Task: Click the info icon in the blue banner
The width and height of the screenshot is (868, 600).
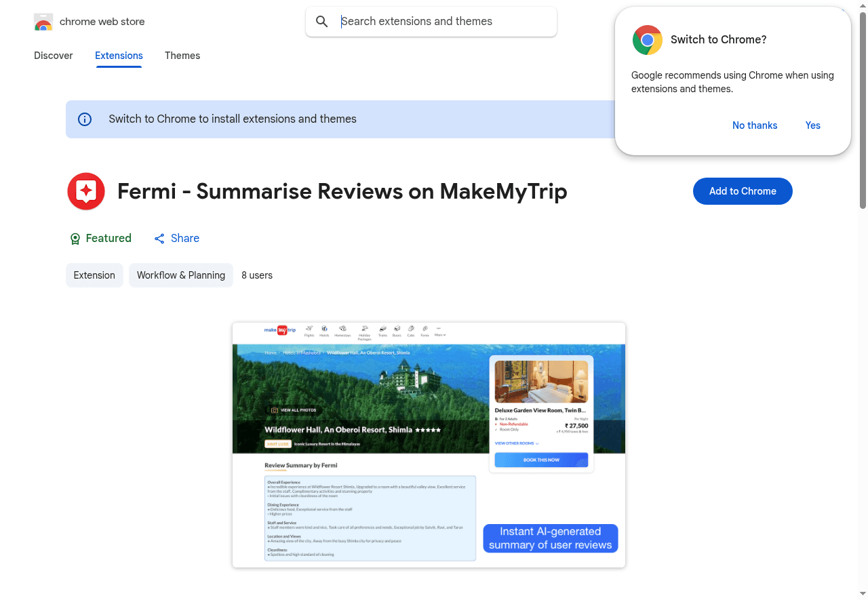Action: [x=85, y=119]
